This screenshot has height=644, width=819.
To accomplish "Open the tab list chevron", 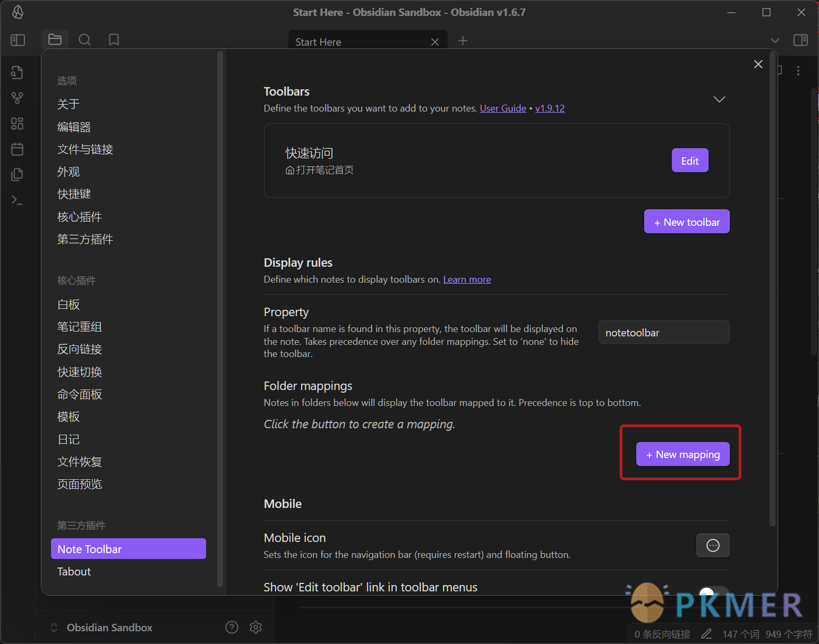I will [775, 40].
